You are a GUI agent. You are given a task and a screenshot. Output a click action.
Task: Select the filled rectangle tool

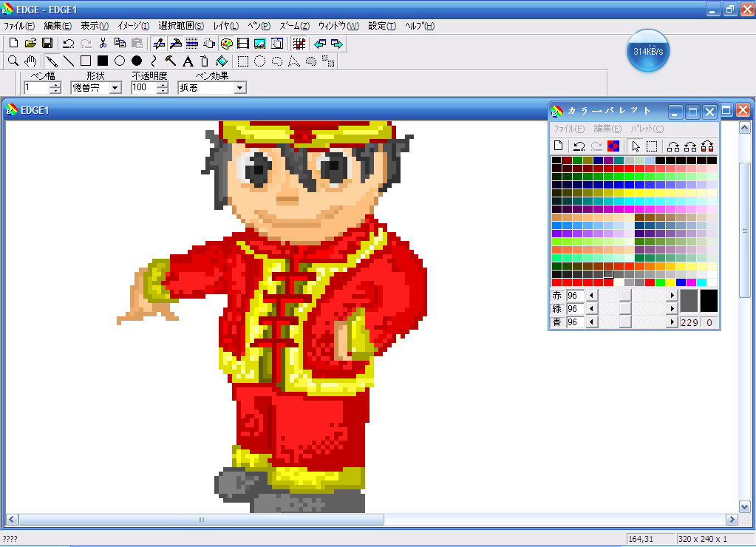[x=103, y=61]
